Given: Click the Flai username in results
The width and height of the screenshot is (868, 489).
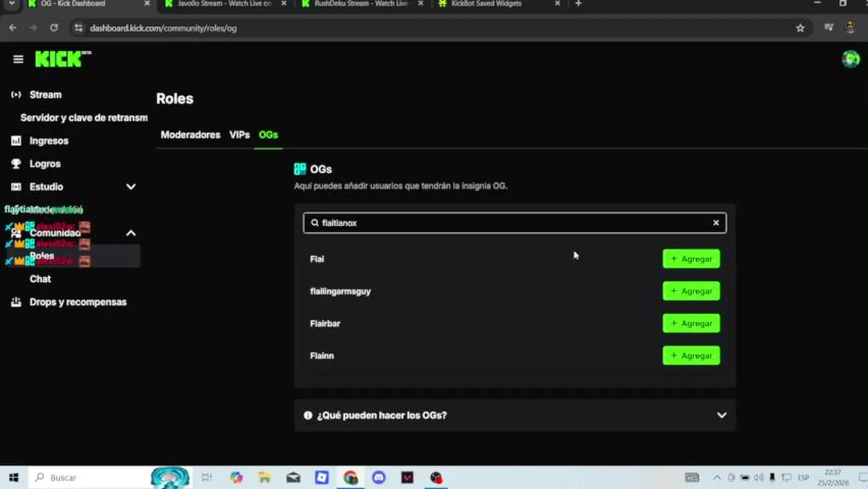Looking at the screenshot, I should tap(317, 259).
